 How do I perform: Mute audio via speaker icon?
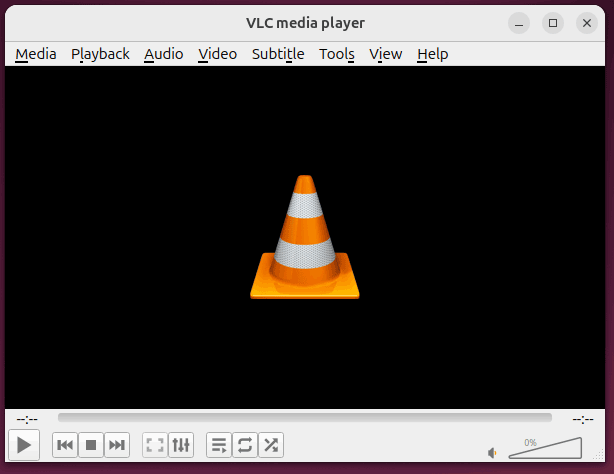[492, 453]
